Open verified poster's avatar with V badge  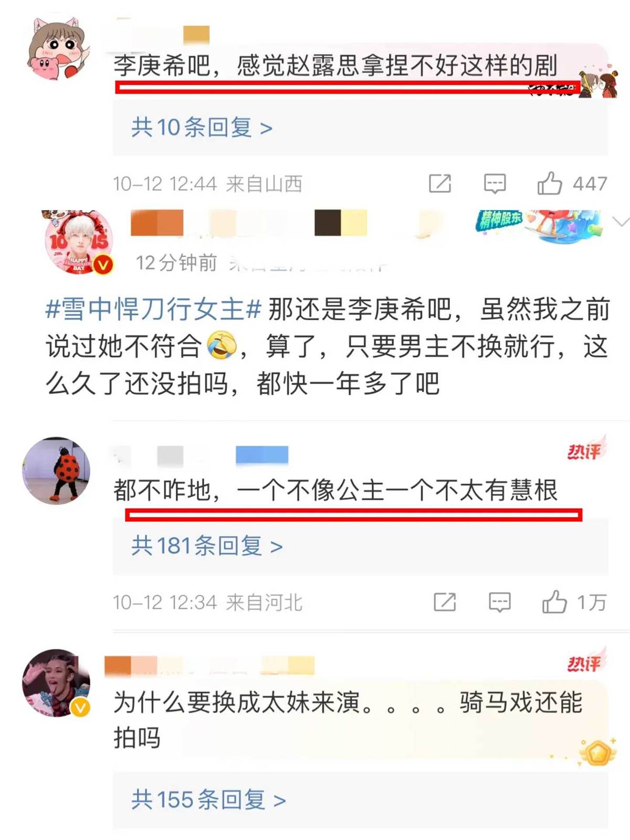coord(79,241)
